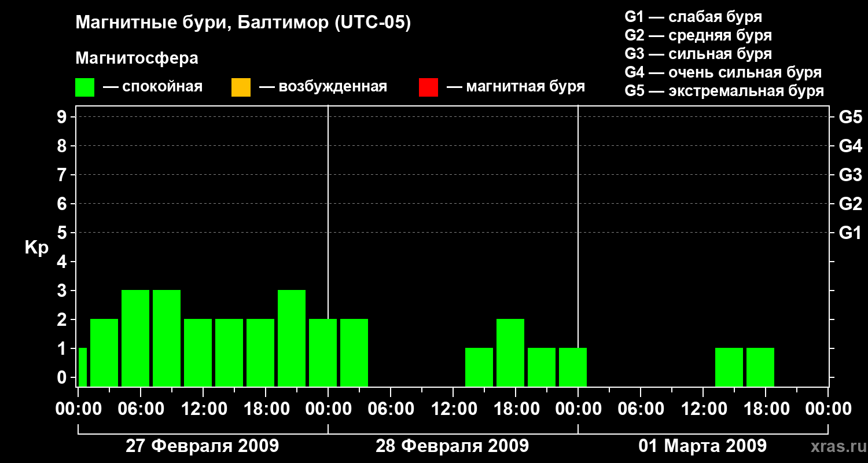Click the 'G3' right axis label
Screen dimensions: 868x463
[x=850, y=175]
